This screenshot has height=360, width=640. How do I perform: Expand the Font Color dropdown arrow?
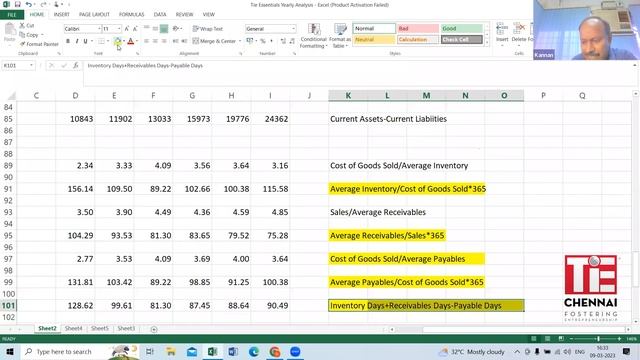[137, 41]
